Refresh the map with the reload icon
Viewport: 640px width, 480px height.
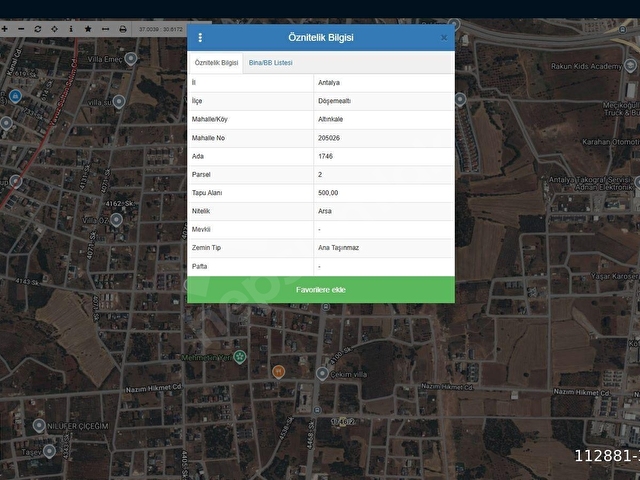tap(38, 29)
